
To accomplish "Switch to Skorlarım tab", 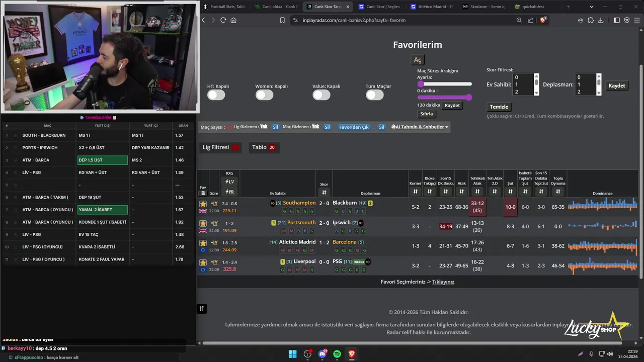I will tap(484, 7).
